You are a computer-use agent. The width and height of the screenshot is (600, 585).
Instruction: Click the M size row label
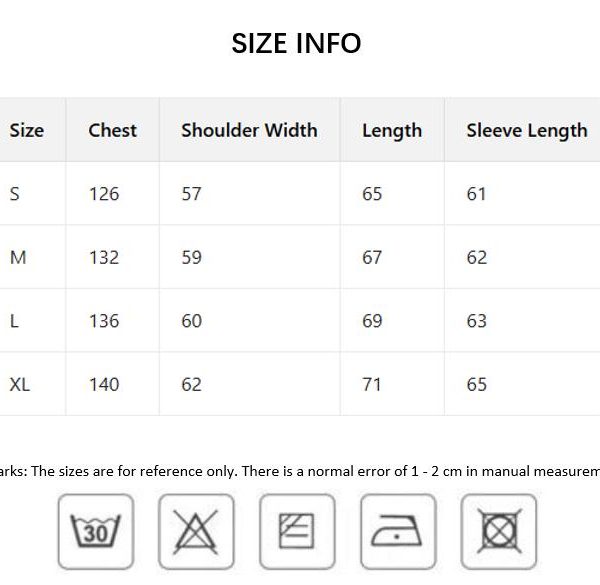pos(18,257)
